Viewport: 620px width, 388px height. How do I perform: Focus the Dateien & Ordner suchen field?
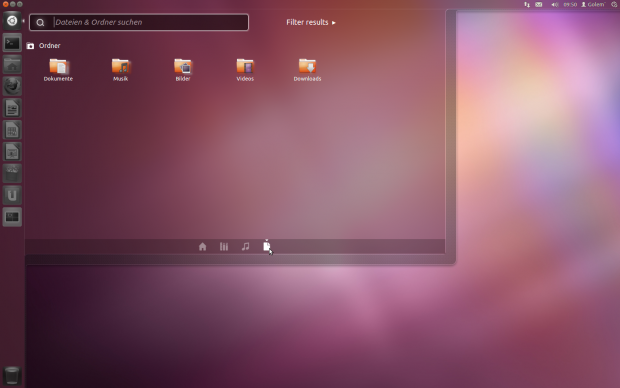tap(139, 23)
